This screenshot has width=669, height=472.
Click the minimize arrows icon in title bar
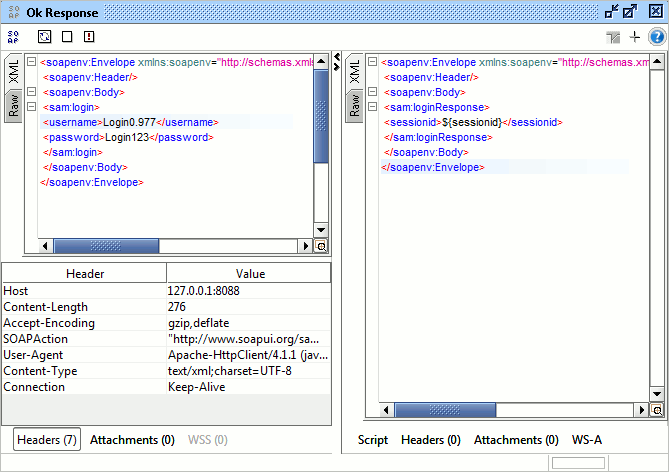[611, 12]
